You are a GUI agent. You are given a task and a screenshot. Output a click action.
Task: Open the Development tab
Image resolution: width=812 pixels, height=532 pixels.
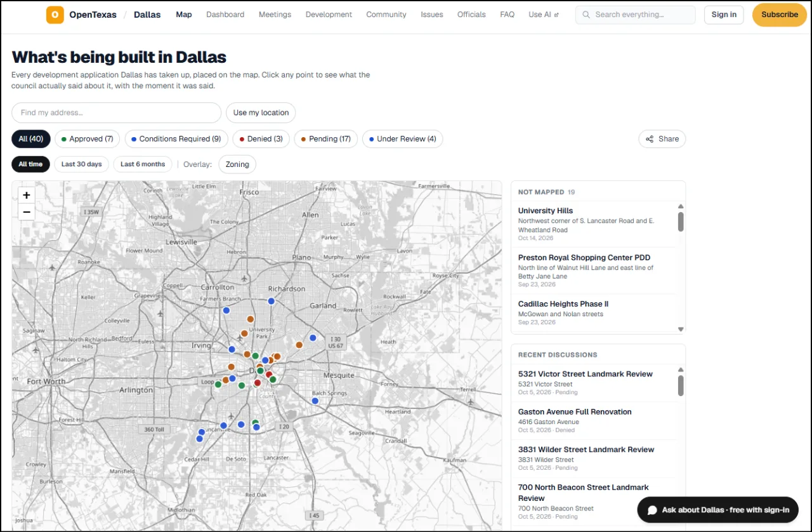tap(329, 15)
